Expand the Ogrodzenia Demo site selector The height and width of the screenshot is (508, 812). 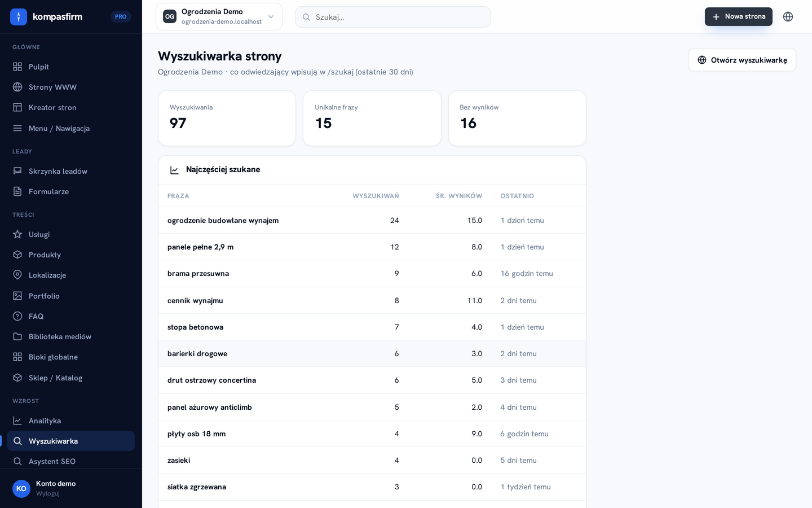pyautogui.click(x=219, y=17)
